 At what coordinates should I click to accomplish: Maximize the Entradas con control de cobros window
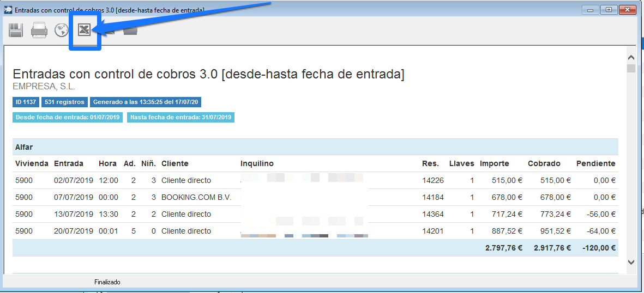tap(609, 9)
